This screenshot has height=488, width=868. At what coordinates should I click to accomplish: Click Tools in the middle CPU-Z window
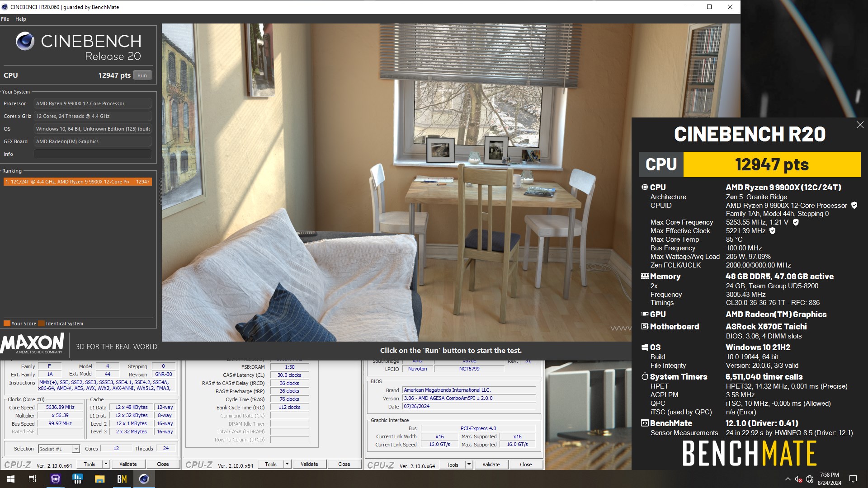pyautogui.click(x=271, y=464)
